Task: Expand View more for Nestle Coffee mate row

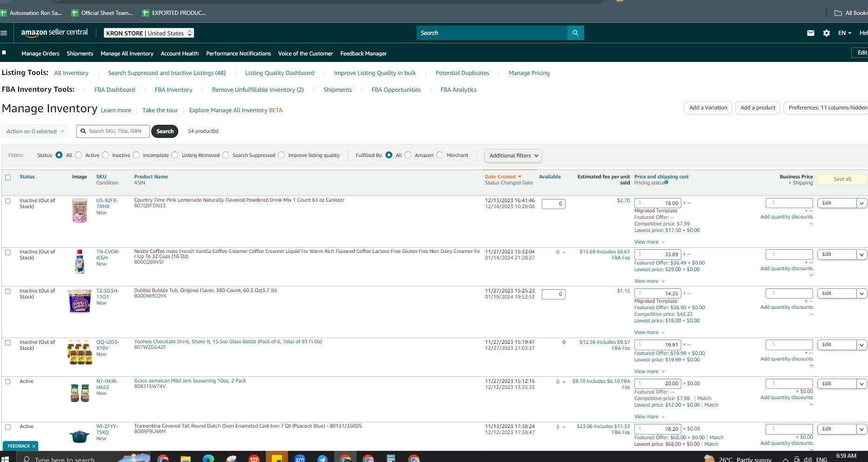Action: pos(649,281)
